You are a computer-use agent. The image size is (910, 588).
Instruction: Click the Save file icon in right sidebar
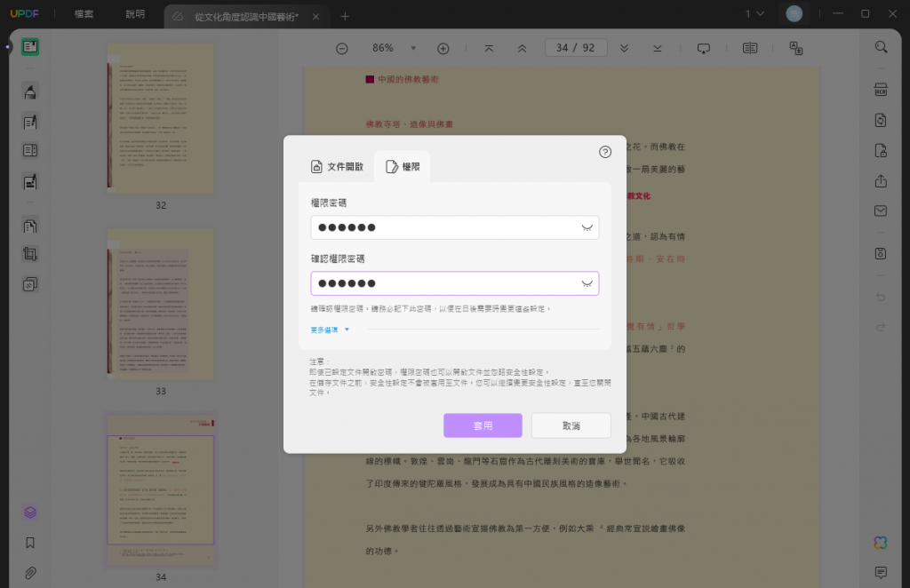[x=881, y=253]
